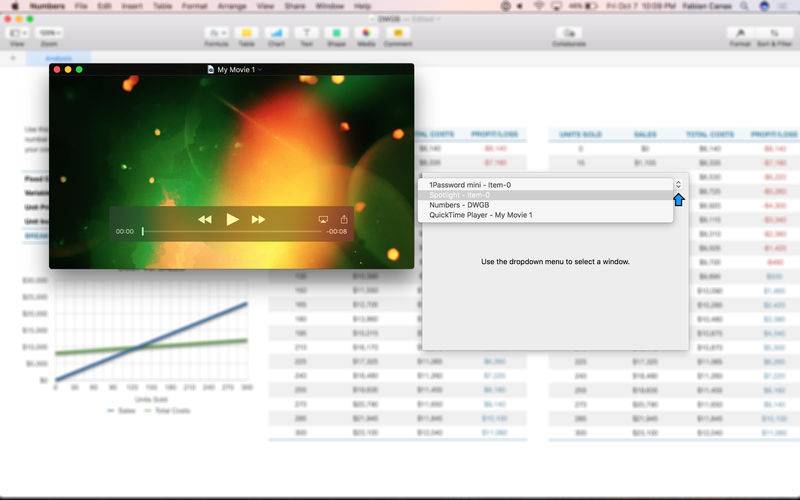This screenshot has width=800, height=500.
Task: Open the Insert menu
Action: pyautogui.click(x=132, y=6)
